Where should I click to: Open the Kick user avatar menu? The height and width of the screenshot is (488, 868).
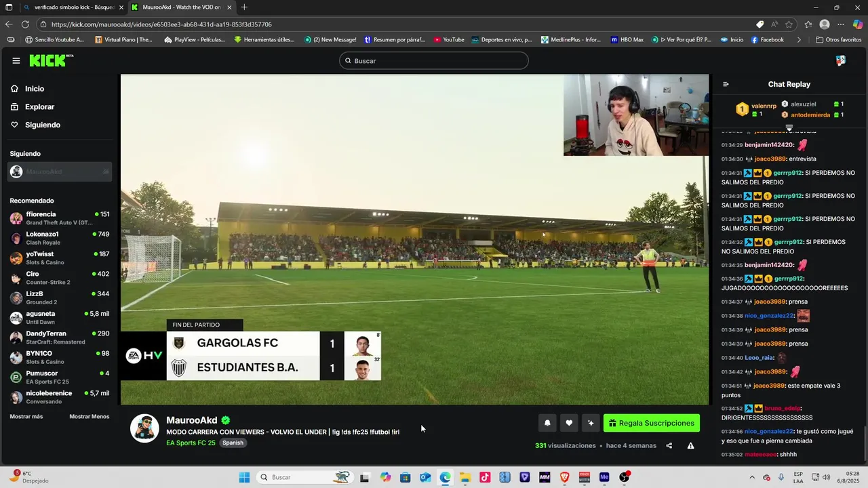pyautogui.click(x=841, y=60)
